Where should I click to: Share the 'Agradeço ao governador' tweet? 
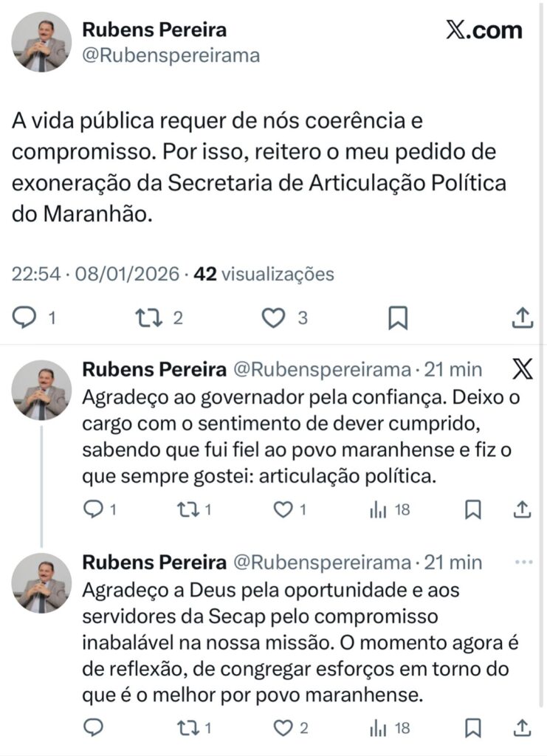(523, 509)
